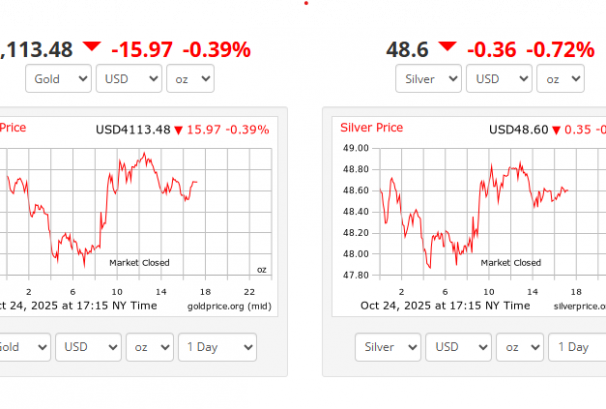This screenshot has height=409, width=606.
Task: Click red down arrow beside silver price 48.6
Action: pyautogui.click(x=447, y=47)
